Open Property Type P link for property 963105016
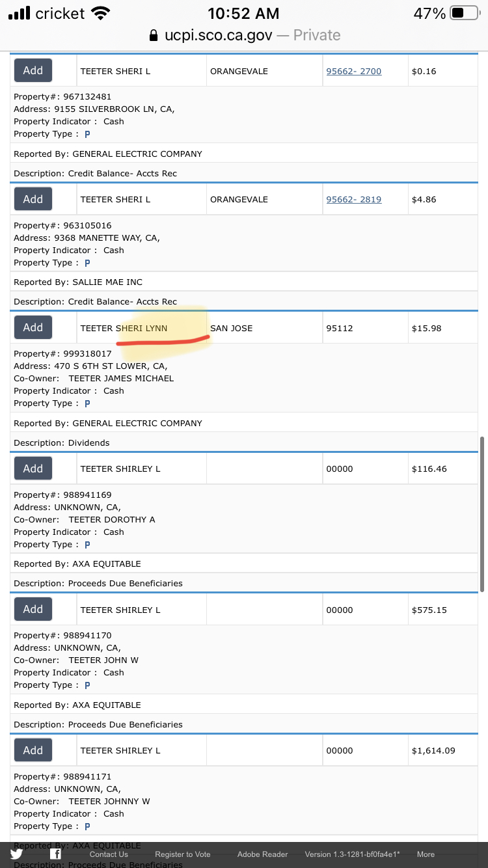Screen dimensions: 488x868 (87, 263)
